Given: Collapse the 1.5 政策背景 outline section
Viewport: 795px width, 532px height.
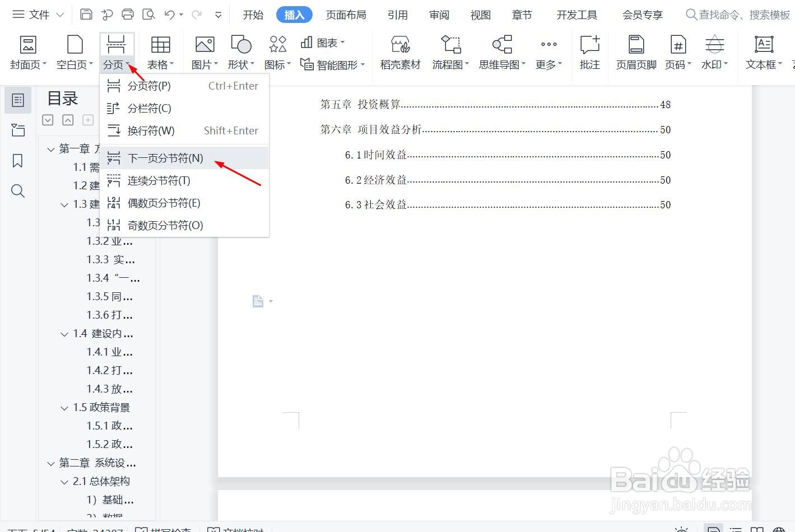Looking at the screenshot, I should click(x=64, y=407).
